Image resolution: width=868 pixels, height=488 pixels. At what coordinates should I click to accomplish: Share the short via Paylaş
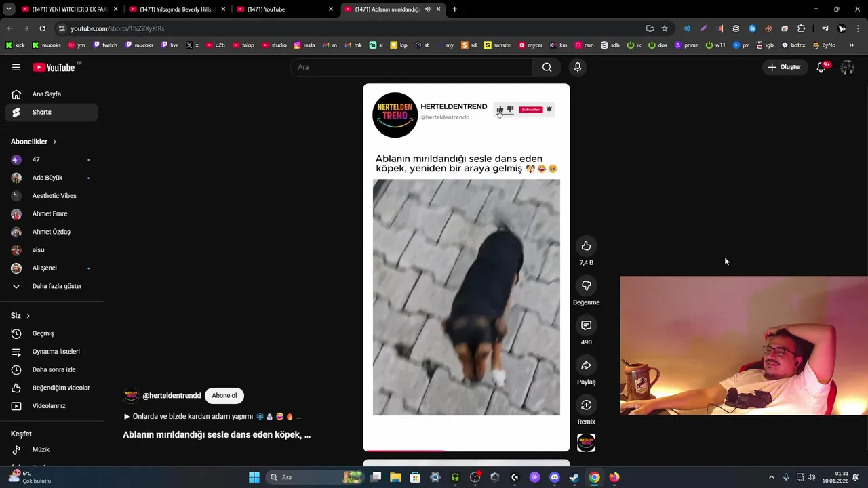[587, 365]
